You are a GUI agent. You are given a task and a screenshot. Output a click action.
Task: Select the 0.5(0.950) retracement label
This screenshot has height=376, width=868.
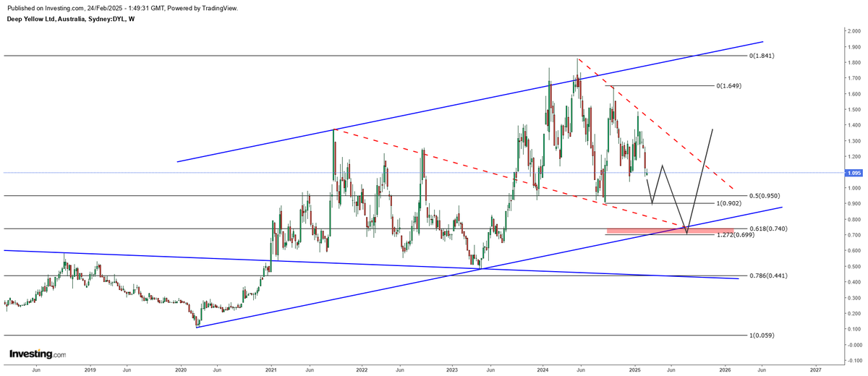[764, 196]
